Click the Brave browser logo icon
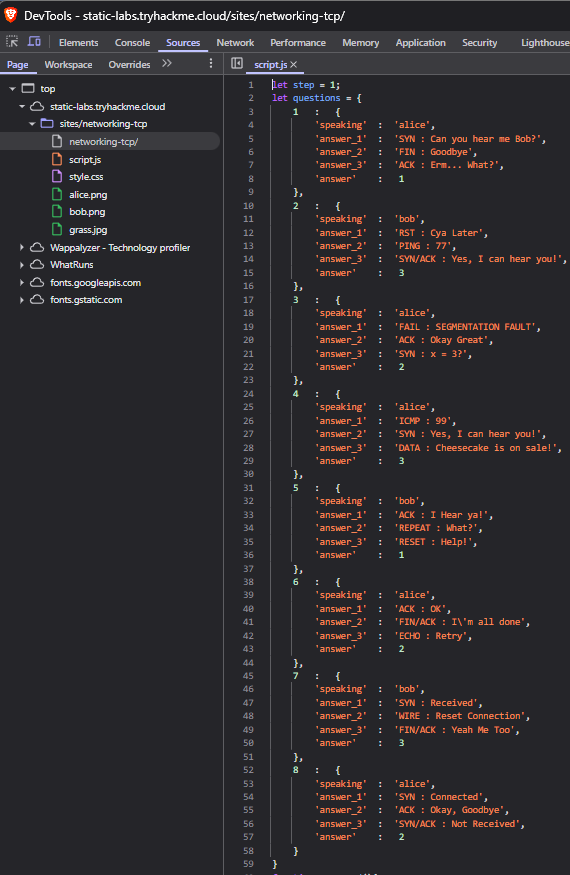Screen dimensions: 570x875 pos(11,15)
